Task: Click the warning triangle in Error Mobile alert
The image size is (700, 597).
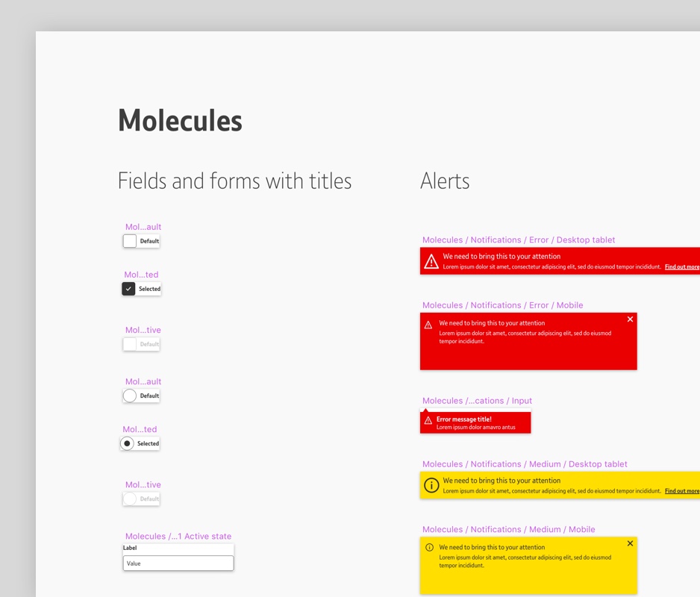Action: point(428,324)
